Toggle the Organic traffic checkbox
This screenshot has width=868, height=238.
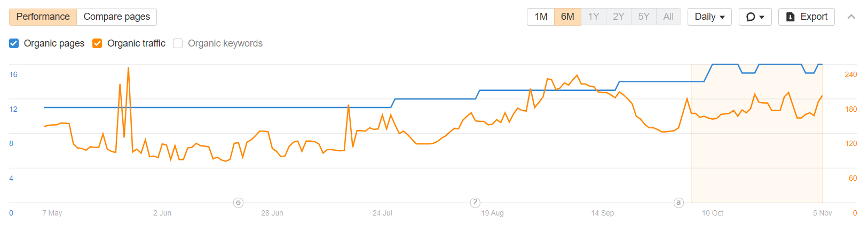click(x=97, y=43)
